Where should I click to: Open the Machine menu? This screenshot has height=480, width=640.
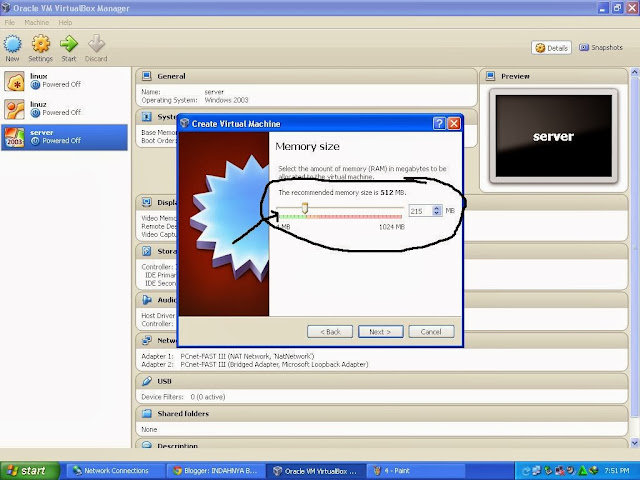coord(36,22)
